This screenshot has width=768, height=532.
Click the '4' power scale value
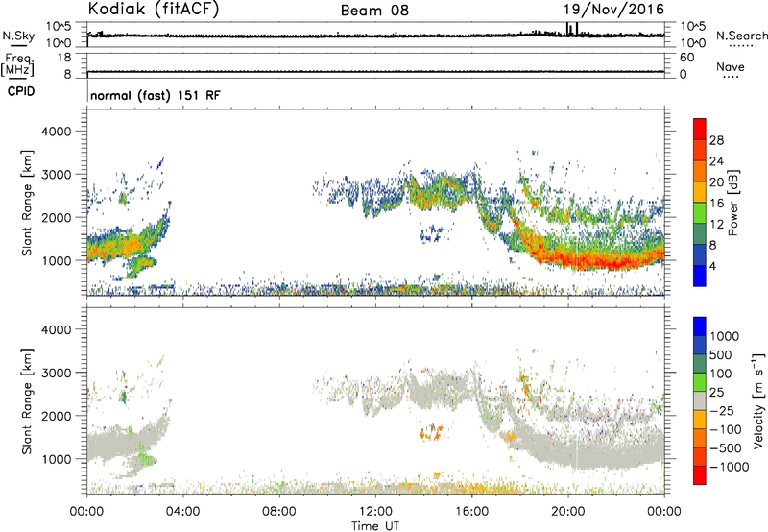[712, 266]
